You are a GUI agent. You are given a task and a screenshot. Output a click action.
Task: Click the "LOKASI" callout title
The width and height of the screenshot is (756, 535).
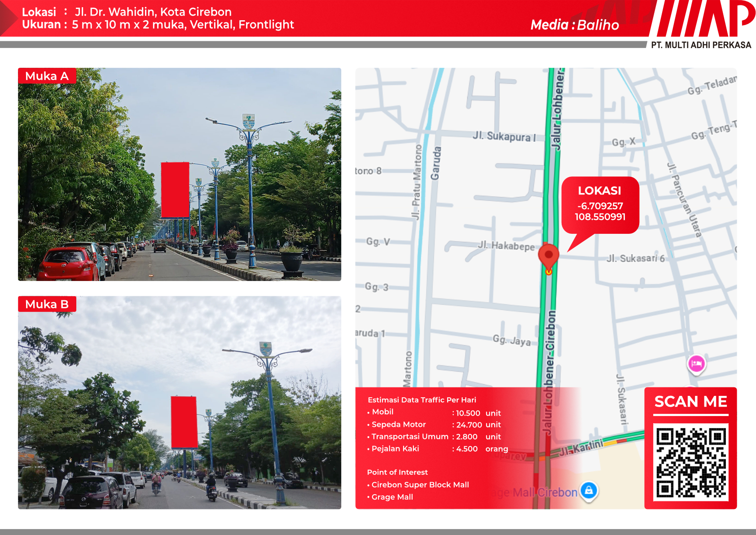[x=599, y=191]
